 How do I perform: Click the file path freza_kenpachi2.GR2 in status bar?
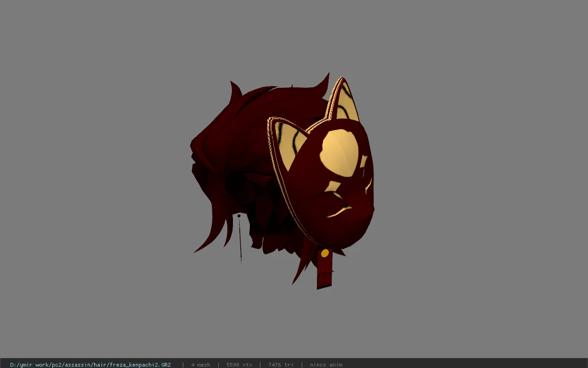[x=90, y=364]
